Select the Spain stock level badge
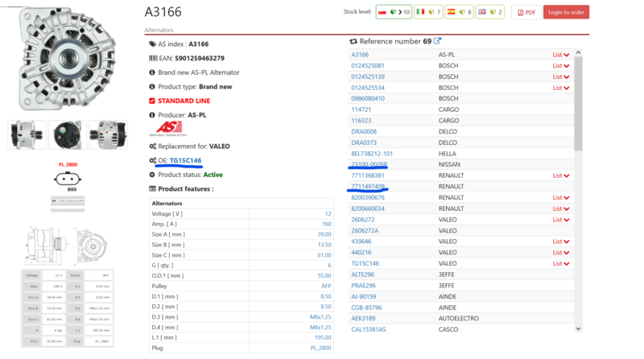Viewport: 644px width, 359px height. pos(459,12)
